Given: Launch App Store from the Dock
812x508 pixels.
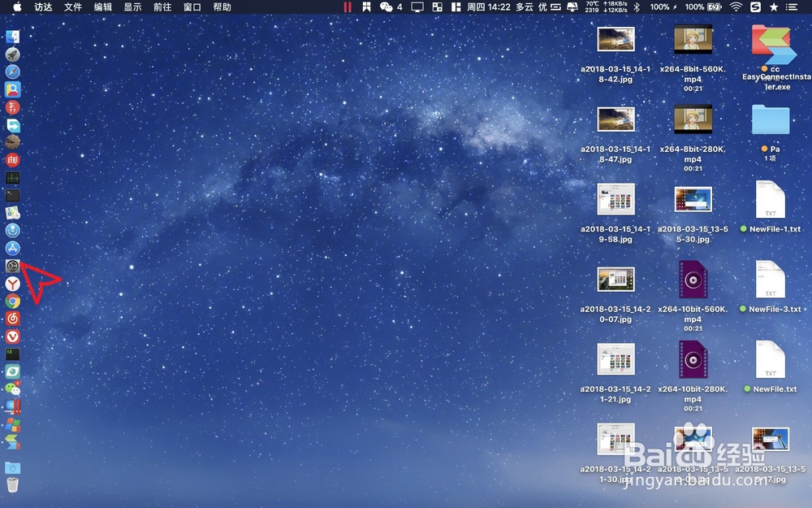Looking at the screenshot, I should point(12,248).
